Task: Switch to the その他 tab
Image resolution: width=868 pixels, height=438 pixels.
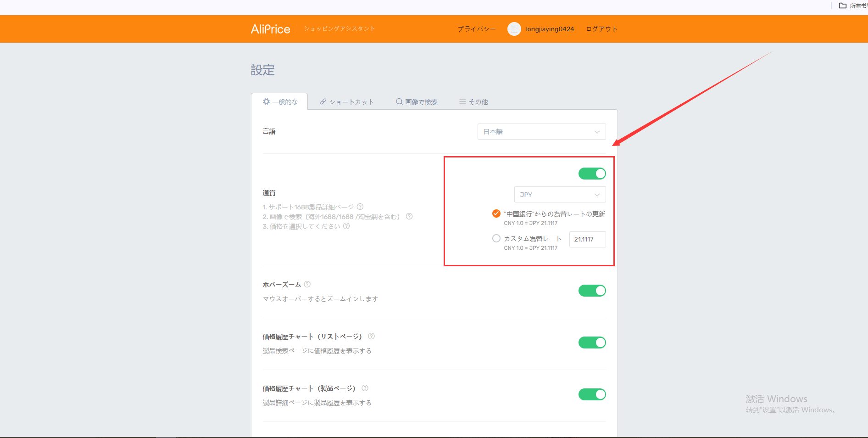Action: (x=473, y=101)
